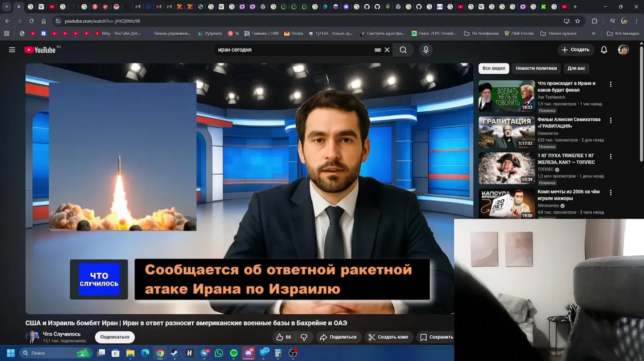The image size is (644, 361).
Task: Open the bookmark apps grid icon
Action: point(7,34)
